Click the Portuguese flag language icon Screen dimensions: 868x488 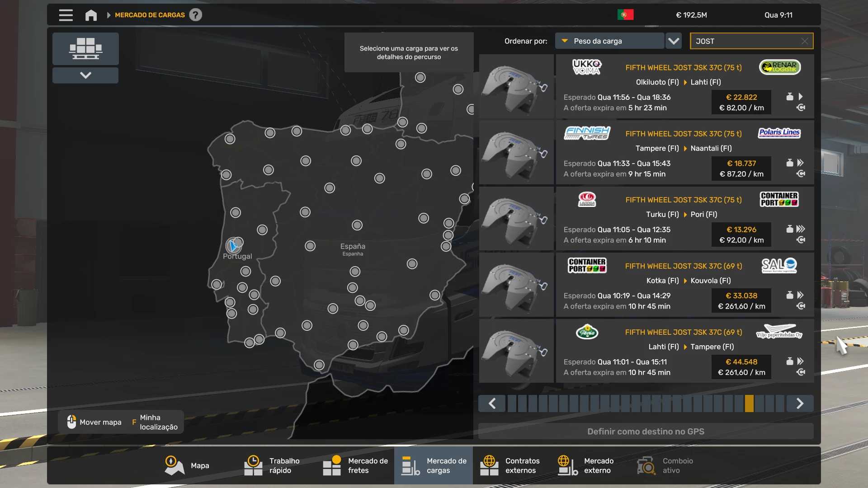(x=625, y=15)
